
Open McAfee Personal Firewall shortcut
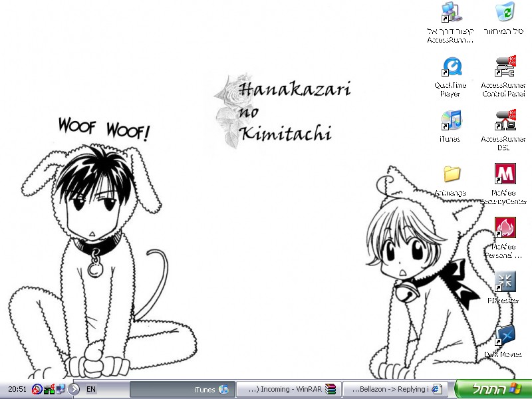click(505, 229)
